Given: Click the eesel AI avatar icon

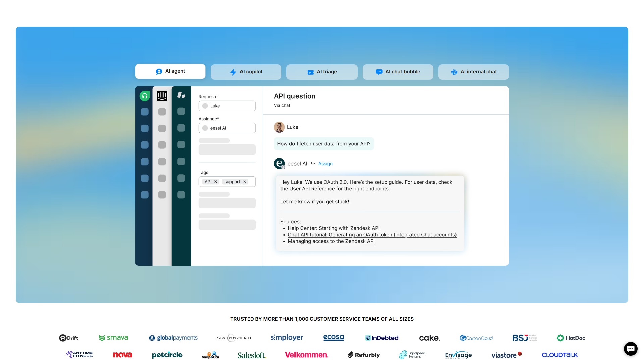Looking at the screenshot, I should pos(279,164).
